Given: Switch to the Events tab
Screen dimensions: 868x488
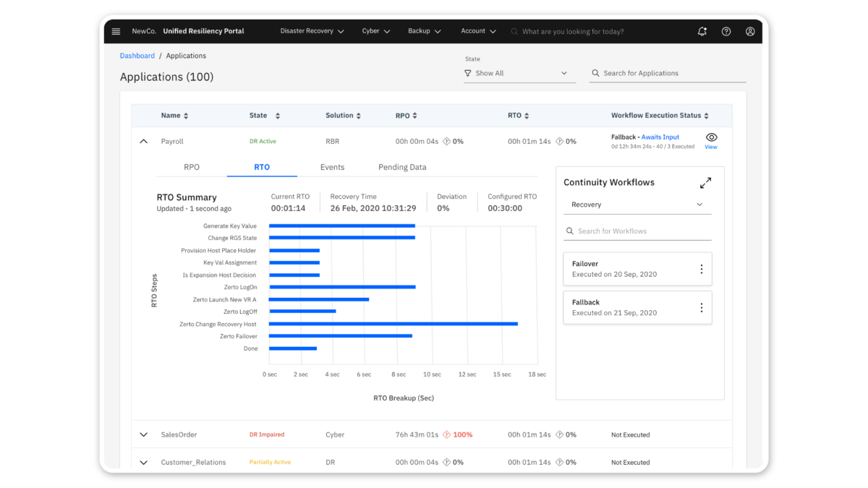Looking at the screenshot, I should pos(332,167).
